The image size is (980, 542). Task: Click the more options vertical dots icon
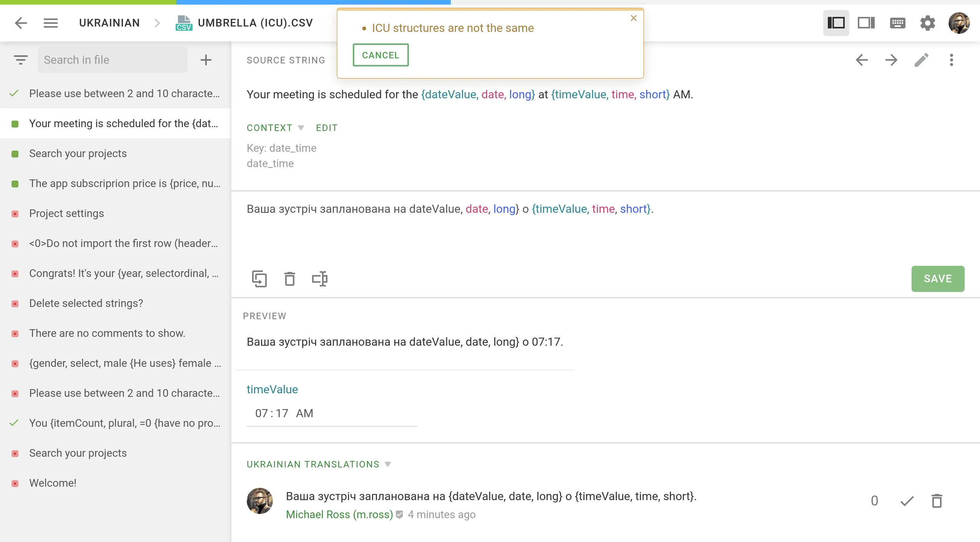(x=951, y=60)
